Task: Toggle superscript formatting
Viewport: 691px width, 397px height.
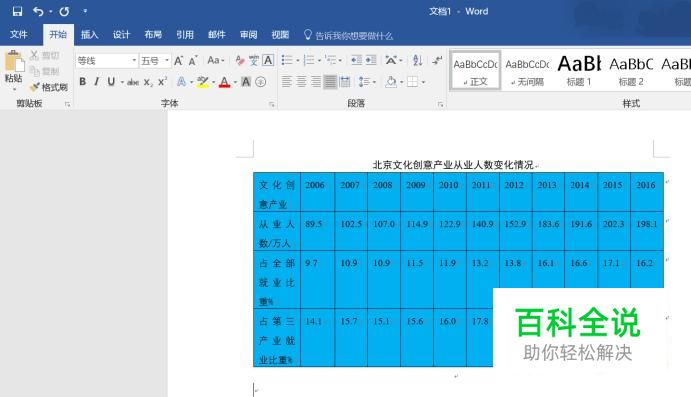Action: coord(163,82)
